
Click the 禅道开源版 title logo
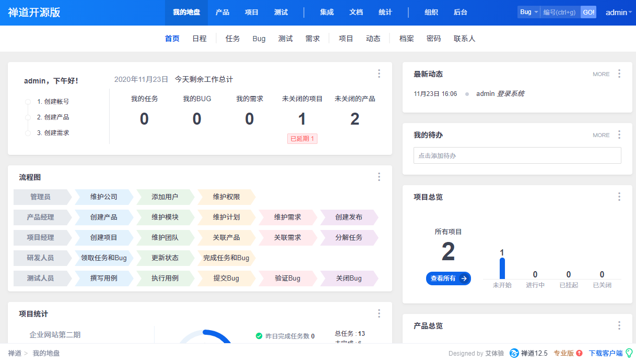(x=34, y=13)
